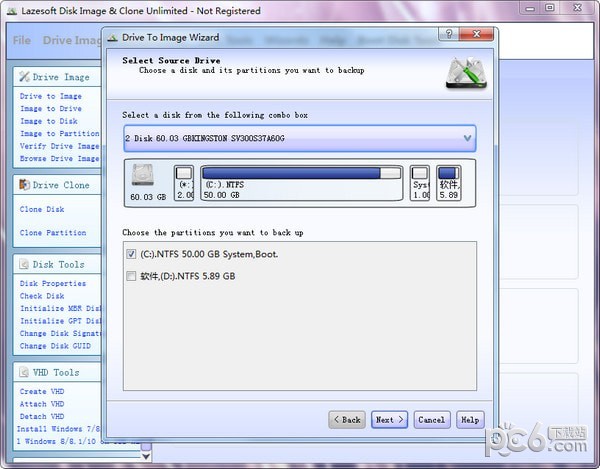Open Browse Drive Image link
The width and height of the screenshot is (600, 469).
pos(59,159)
